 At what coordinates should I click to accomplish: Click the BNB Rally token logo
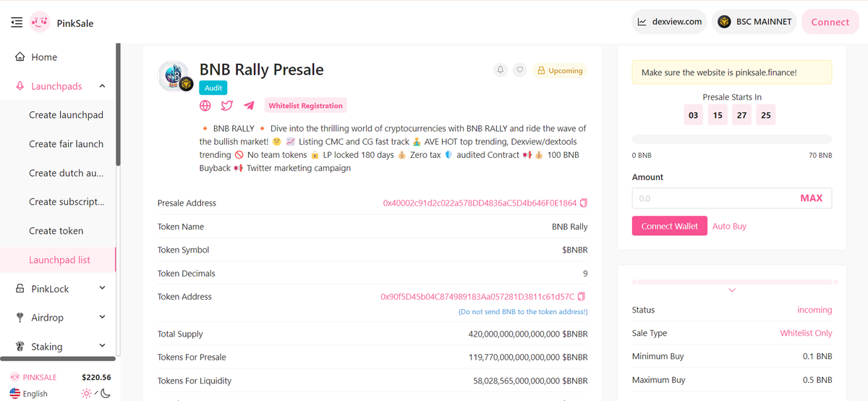(174, 77)
